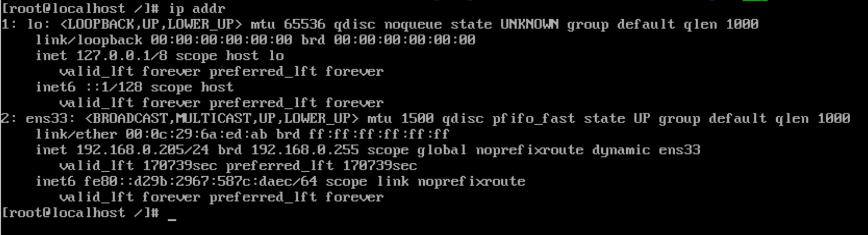Click the mtu 1500 value
The height and width of the screenshot is (235, 868).
tap(400, 119)
